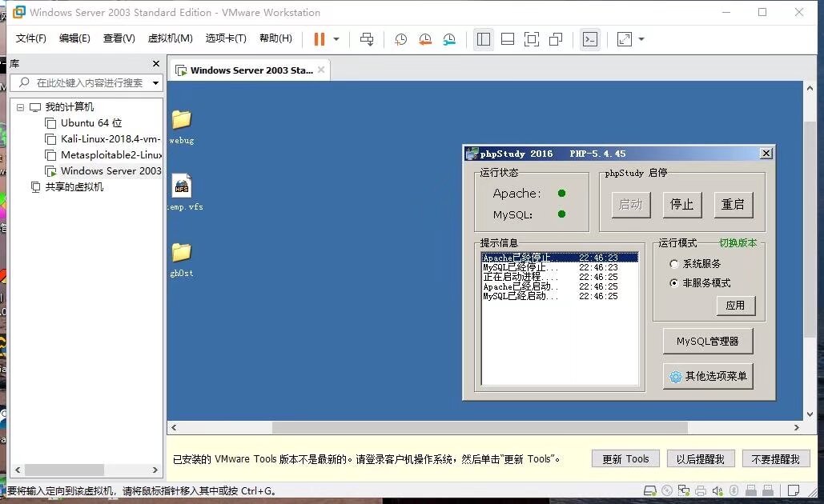The height and width of the screenshot is (504, 824).
Task: Toggle the thumbnail bar view
Action: coord(508,39)
